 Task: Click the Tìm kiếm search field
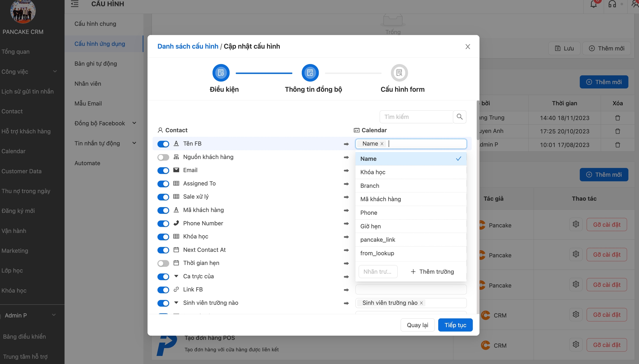click(x=416, y=117)
